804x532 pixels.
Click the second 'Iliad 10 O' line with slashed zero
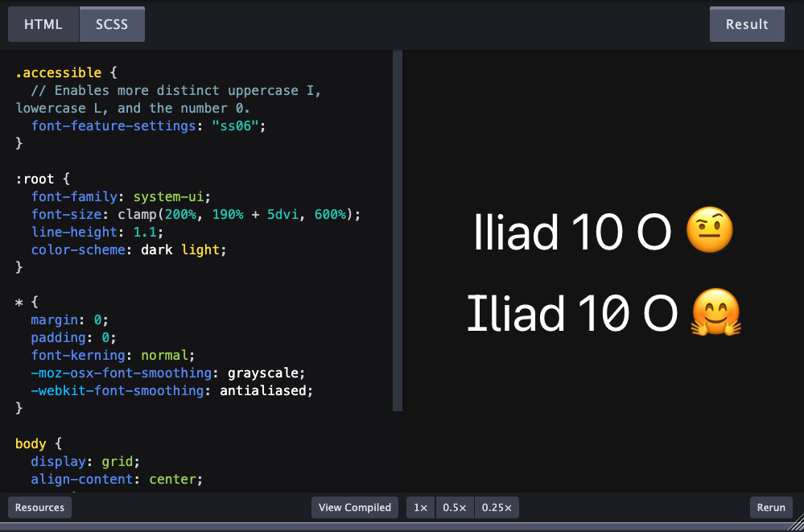[572, 313]
